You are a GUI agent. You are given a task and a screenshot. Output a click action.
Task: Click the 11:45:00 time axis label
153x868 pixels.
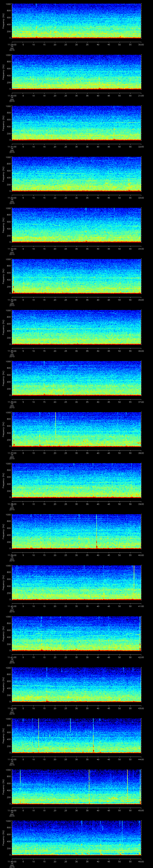tap(12, 861)
